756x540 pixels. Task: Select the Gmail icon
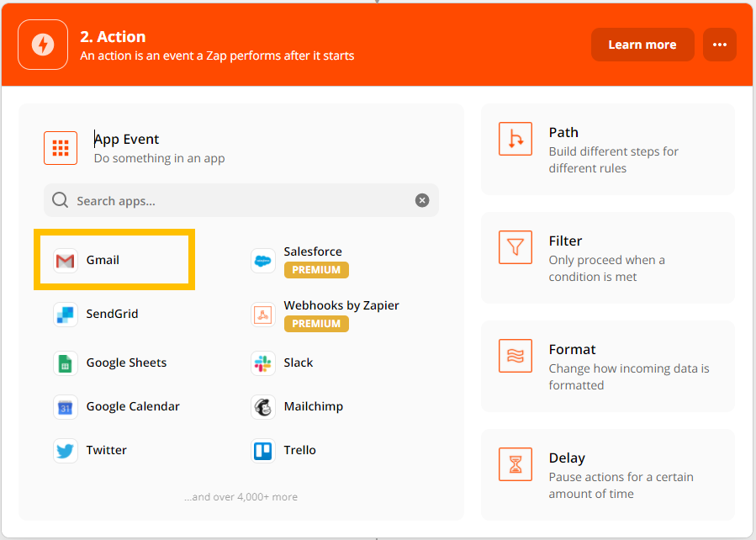coord(65,261)
